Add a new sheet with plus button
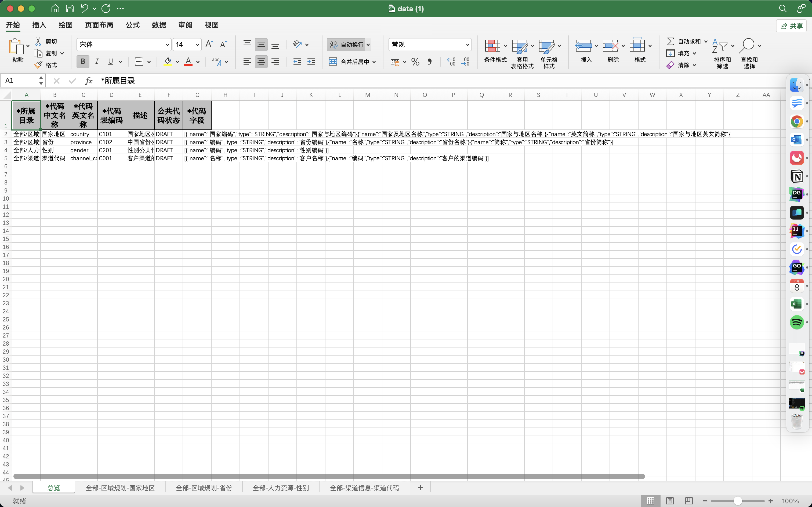 pos(421,488)
